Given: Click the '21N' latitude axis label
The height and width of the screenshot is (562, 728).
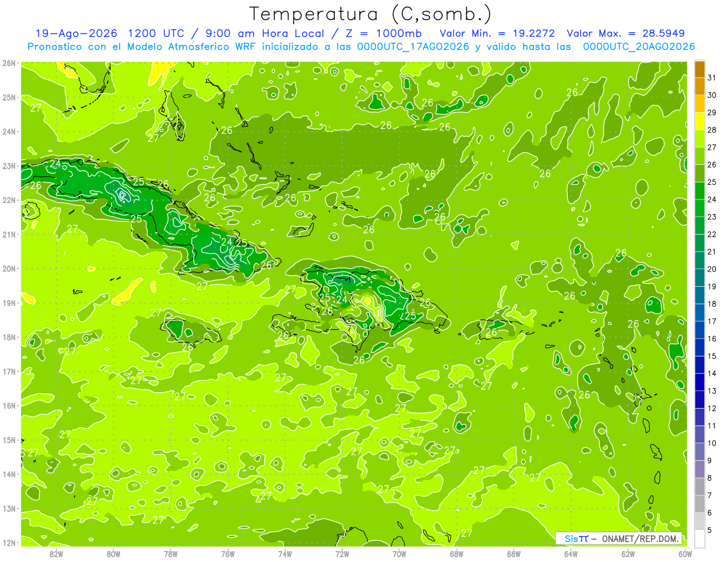Looking at the screenshot, I should pos(9,234).
